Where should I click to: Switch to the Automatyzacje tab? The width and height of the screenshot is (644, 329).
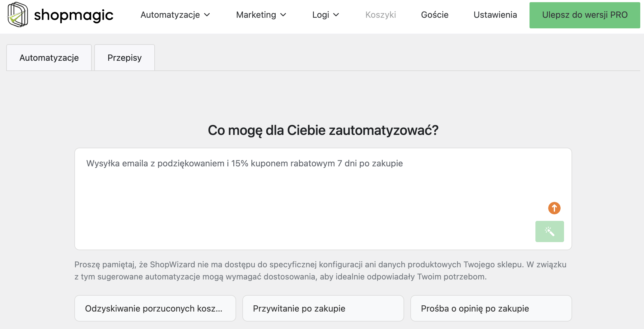49,57
